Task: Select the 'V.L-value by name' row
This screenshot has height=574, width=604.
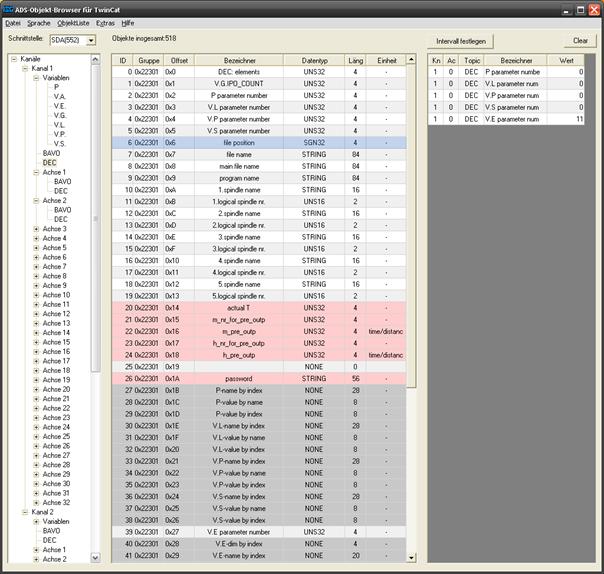Action: click(259, 438)
